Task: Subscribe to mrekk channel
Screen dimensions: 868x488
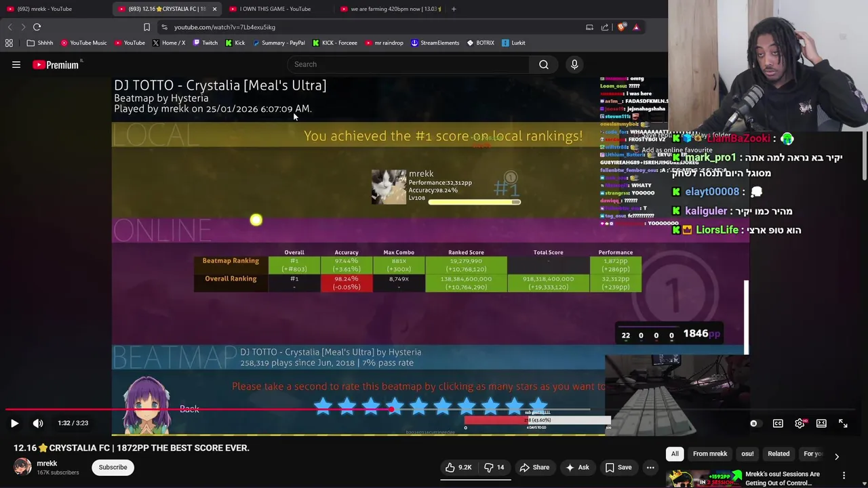Action: pyautogui.click(x=113, y=467)
